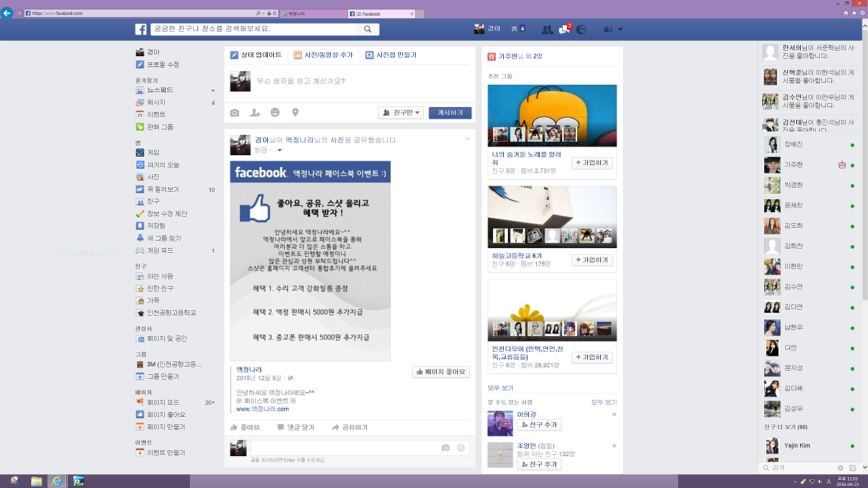Open post options chevron on shared post
Screen dimensions: 868x488
467,139
